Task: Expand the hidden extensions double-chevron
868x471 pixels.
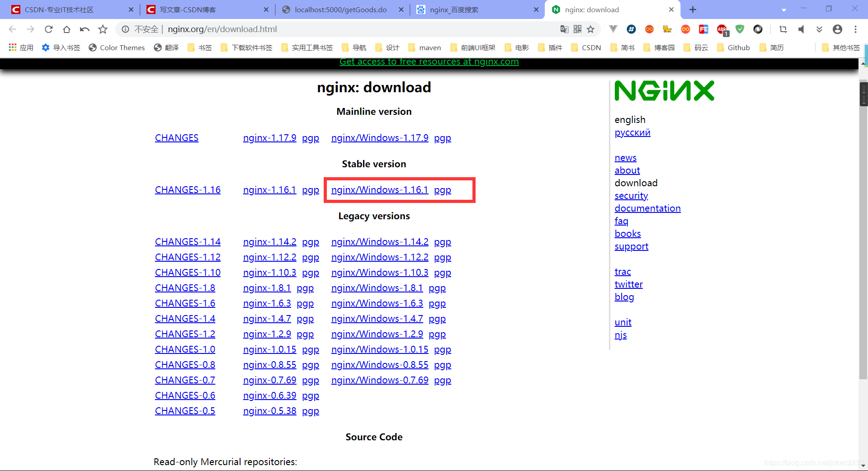Action: click(x=819, y=29)
